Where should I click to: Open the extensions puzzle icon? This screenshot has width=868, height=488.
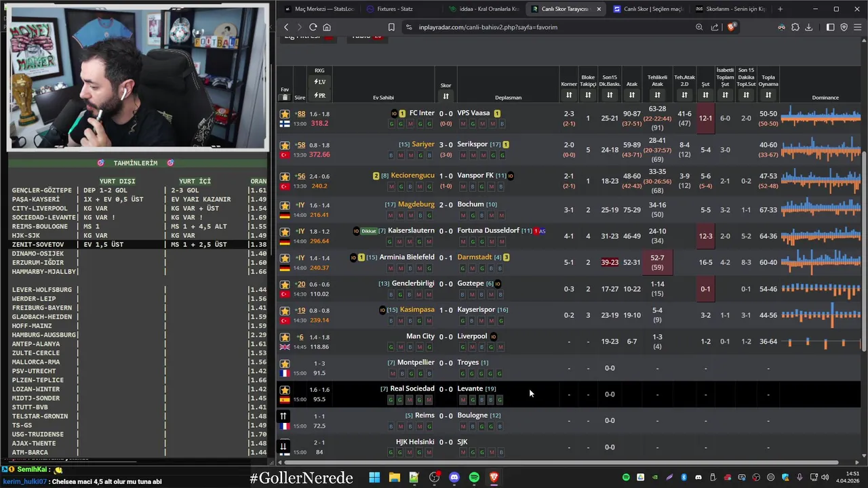click(x=795, y=27)
